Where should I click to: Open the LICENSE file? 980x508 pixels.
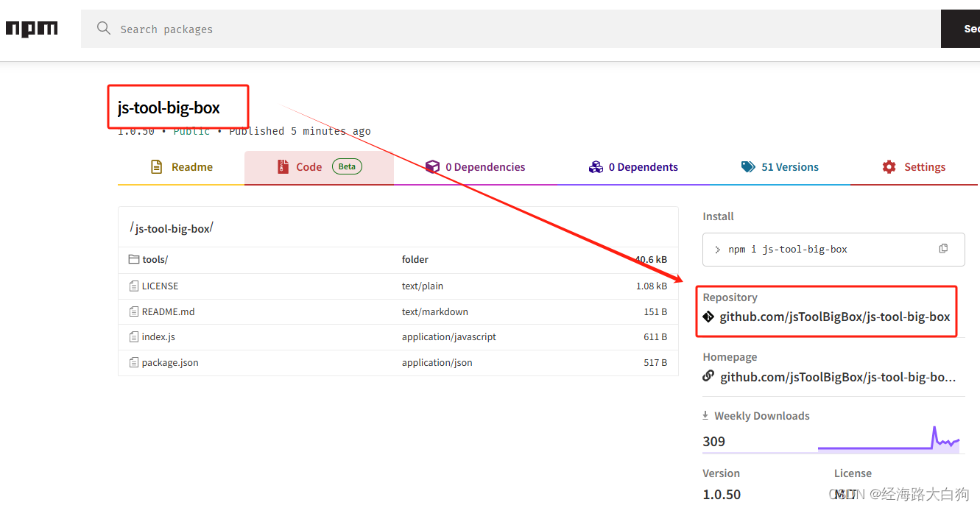pyautogui.click(x=160, y=286)
